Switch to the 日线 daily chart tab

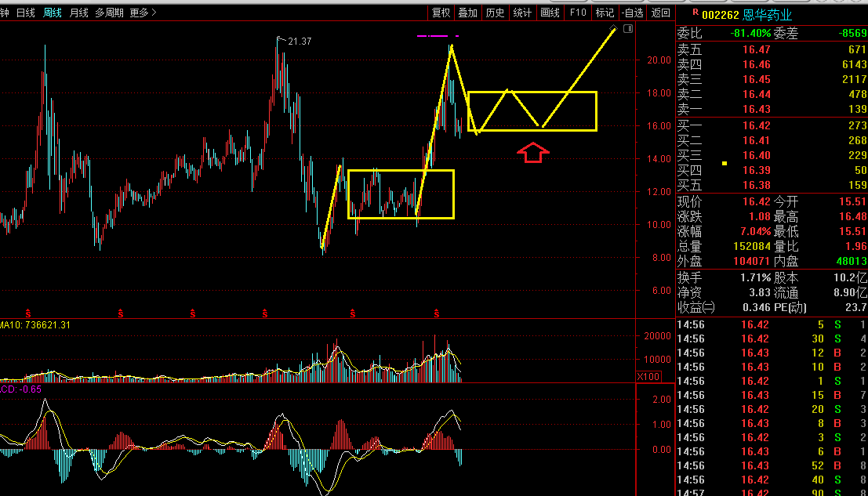click(x=26, y=13)
